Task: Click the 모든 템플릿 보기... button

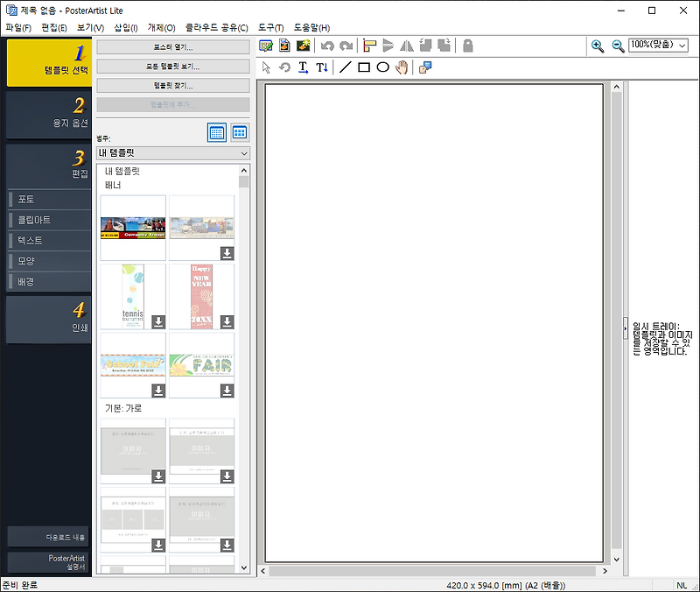Action: pyautogui.click(x=173, y=67)
